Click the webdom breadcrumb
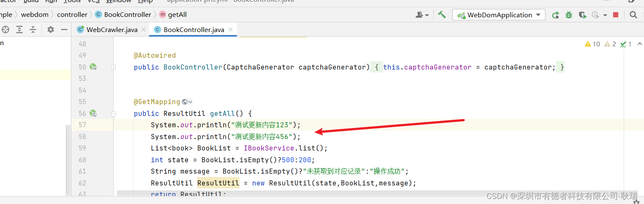 click(x=35, y=14)
